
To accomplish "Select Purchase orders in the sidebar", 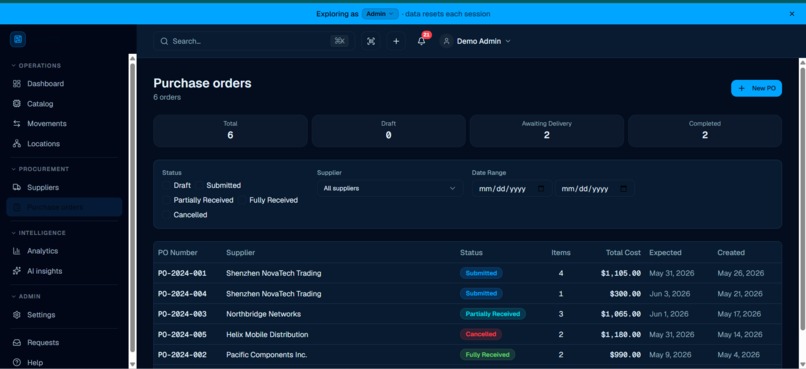I will pyautogui.click(x=64, y=208).
